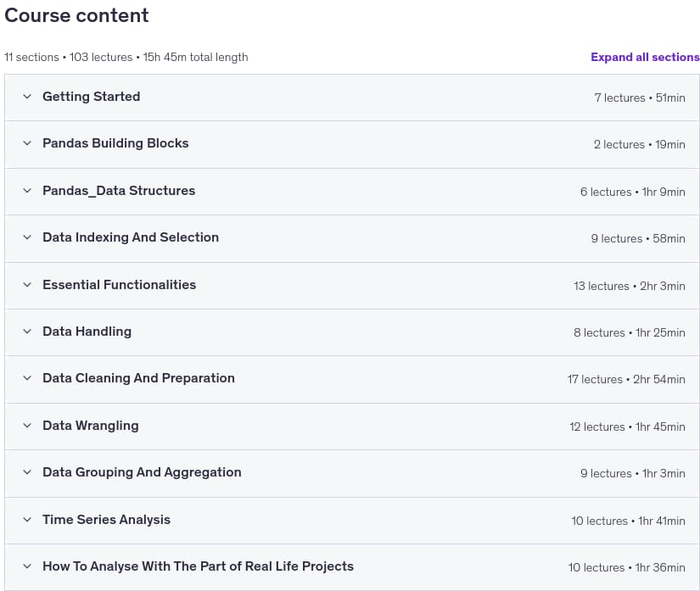Click the Essential Functionalities title
Screen dimensions: 700x591
pos(119,285)
